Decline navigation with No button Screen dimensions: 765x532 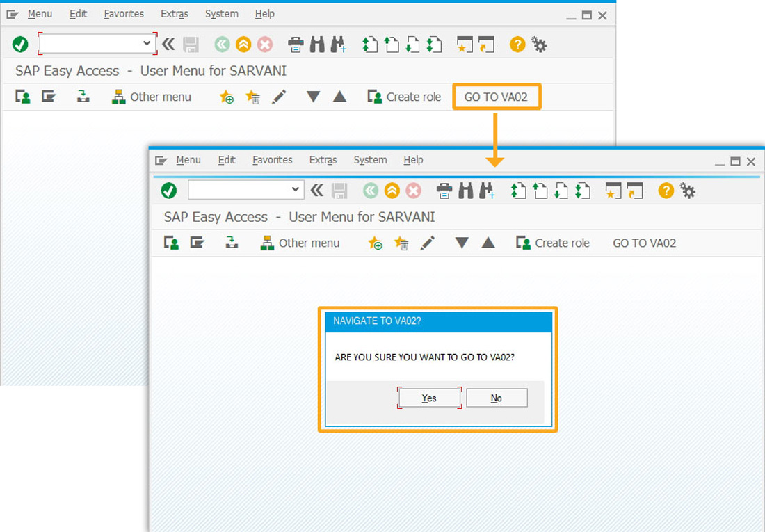point(497,398)
